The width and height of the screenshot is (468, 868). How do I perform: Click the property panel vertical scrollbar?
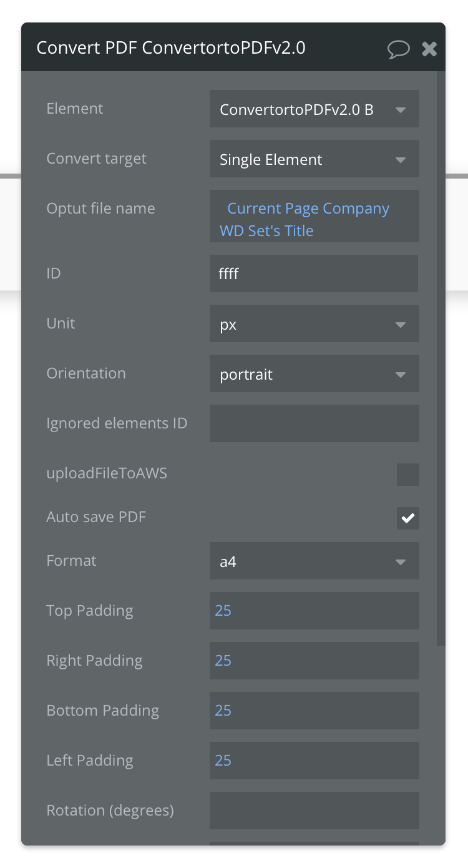[441, 358]
